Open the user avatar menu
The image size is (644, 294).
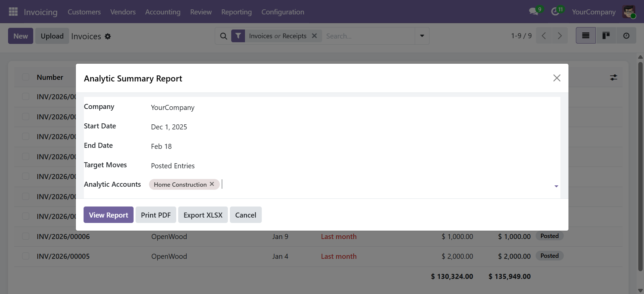[629, 12]
